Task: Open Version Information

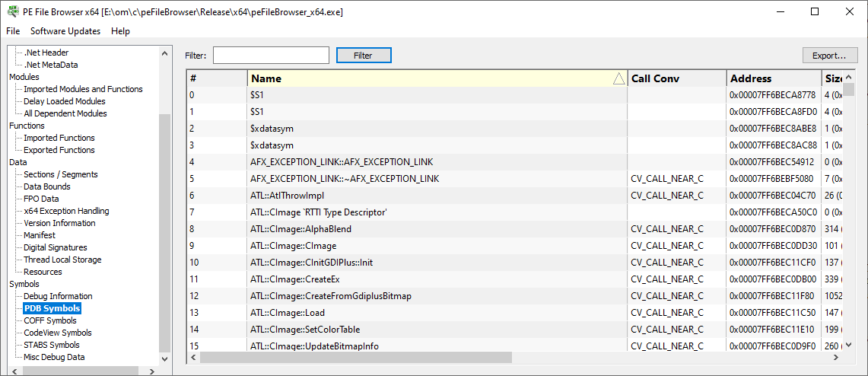Action: click(x=60, y=223)
